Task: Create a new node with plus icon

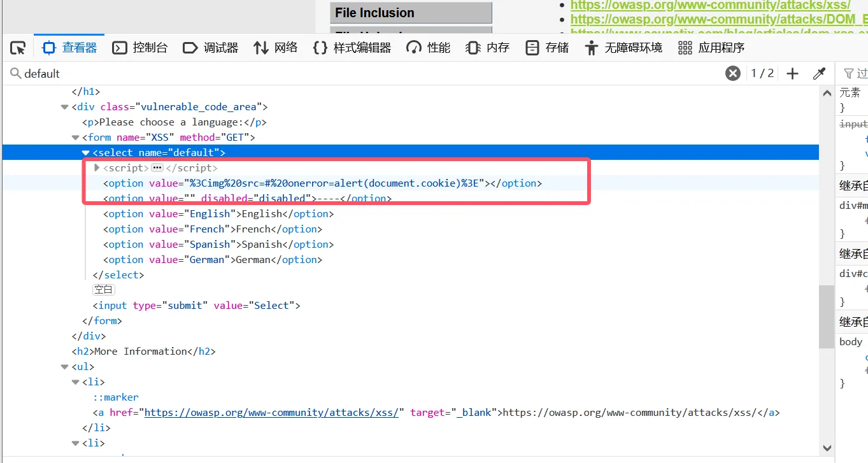Action: 792,74
